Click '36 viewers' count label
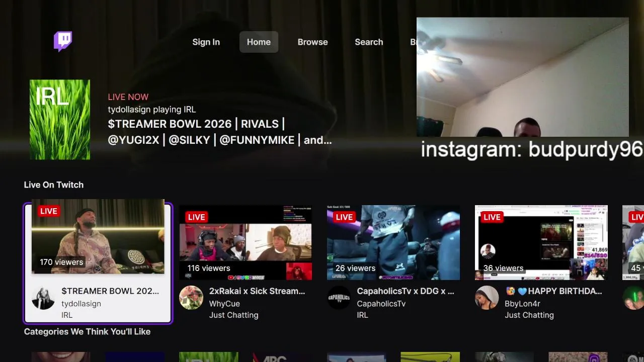 (x=503, y=268)
